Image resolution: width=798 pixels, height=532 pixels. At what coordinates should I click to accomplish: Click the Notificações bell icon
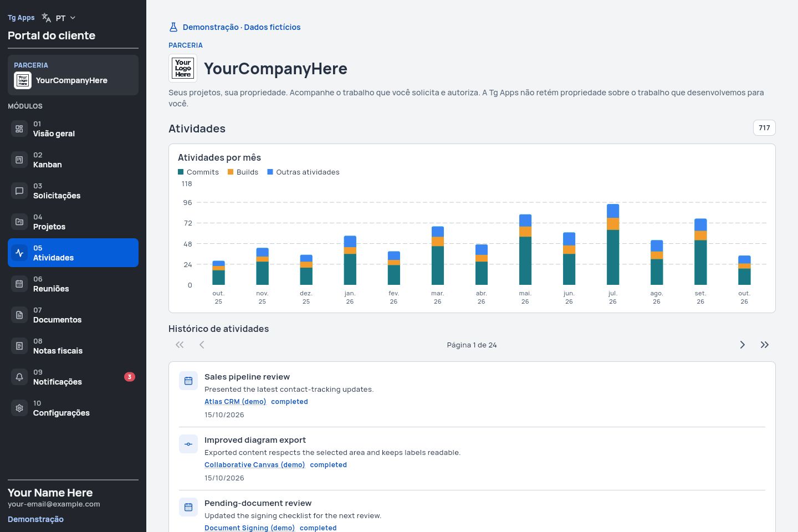(x=19, y=377)
